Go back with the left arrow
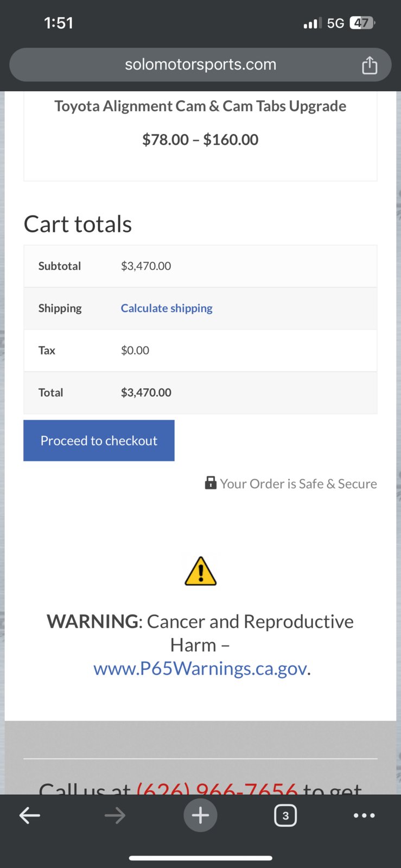This screenshot has width=401, height=868. click(x=30, y=815)
